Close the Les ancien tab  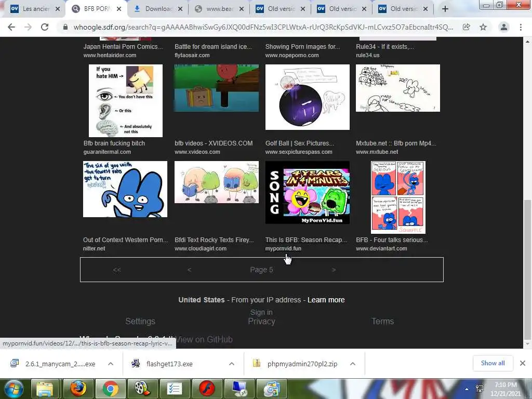58,9
